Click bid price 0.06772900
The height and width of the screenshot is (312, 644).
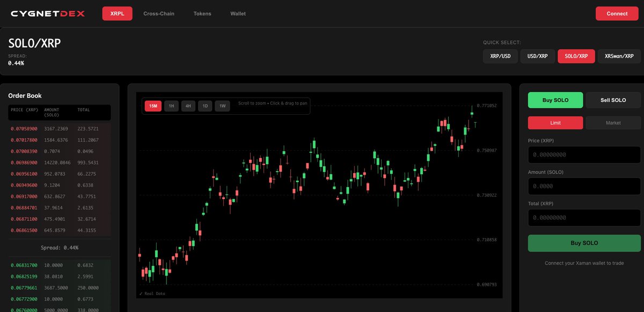[24, 299]
